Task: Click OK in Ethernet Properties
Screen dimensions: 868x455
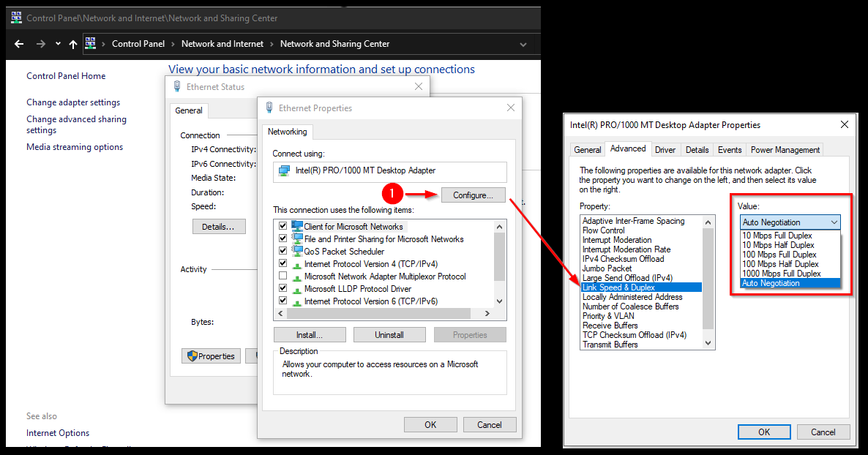Action: tap(430, 424)
